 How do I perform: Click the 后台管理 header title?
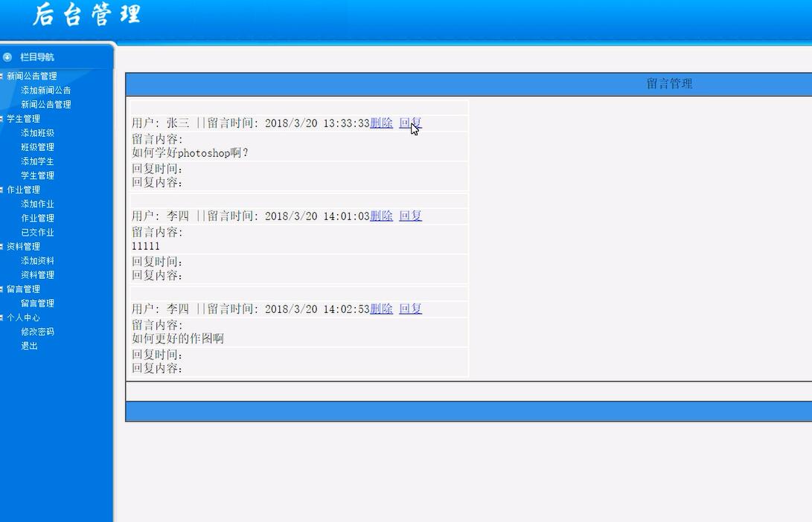(86, 14)
